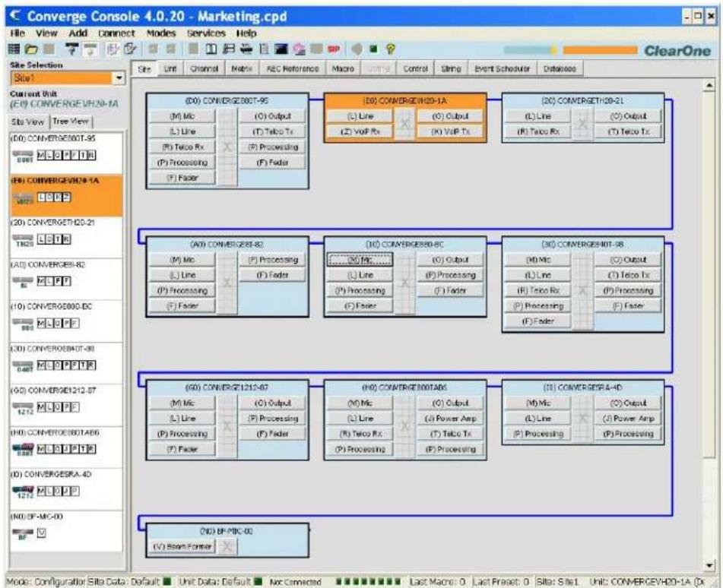Click the K channel box under CONVERGEVH20-1A sidebar

click(x=58, y=198)
